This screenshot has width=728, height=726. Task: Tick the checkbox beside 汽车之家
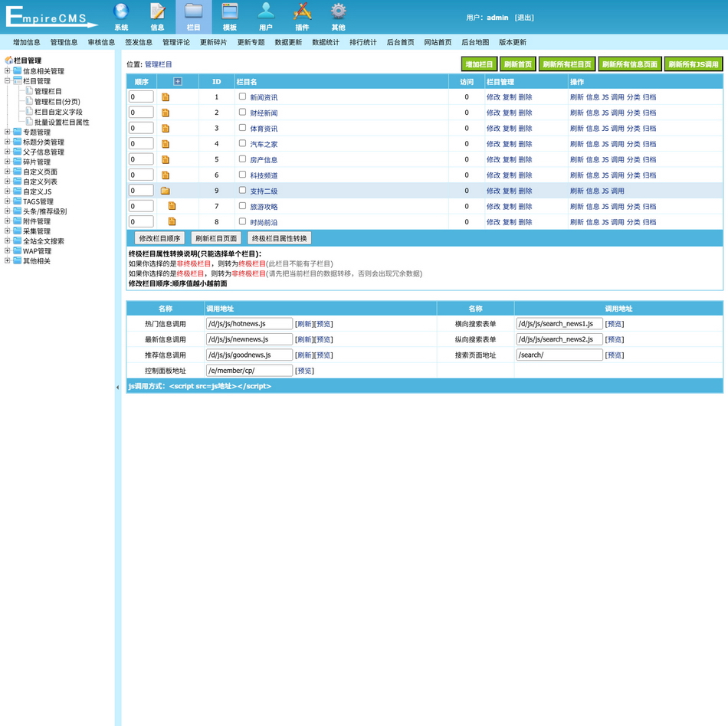point(242,143)
